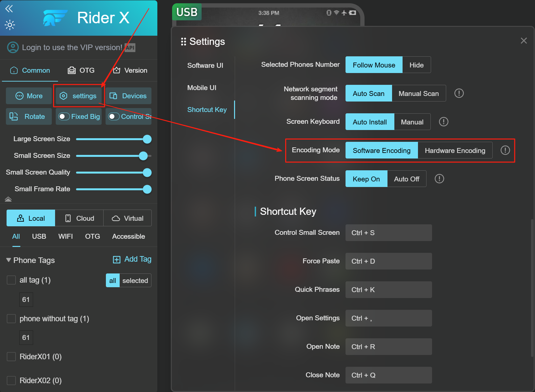Image resolution: width=535 pixels, height=392 pixels.
Task: Click phone 61 under phone without tag
Action: point(26,338)
